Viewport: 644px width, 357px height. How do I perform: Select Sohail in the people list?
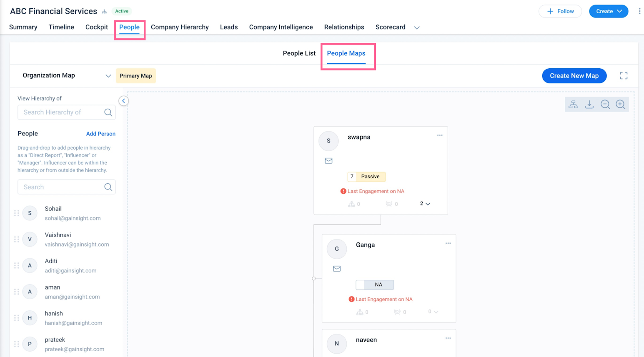coord(53,209)
